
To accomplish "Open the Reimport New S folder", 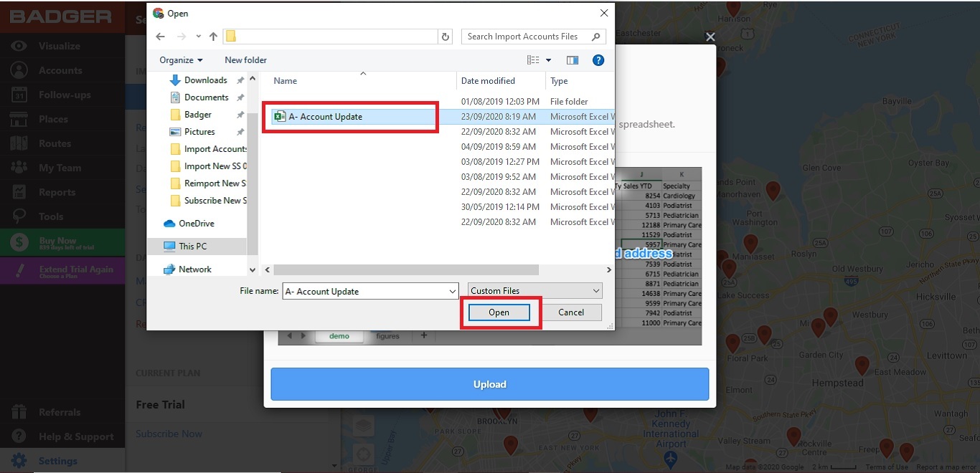I will [208, 183].
